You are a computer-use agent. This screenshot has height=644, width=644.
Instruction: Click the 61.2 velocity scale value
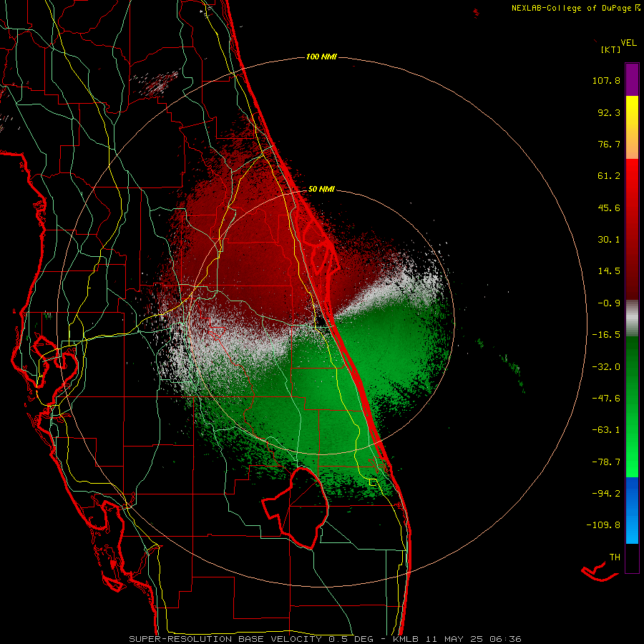[x=609, y=176]
